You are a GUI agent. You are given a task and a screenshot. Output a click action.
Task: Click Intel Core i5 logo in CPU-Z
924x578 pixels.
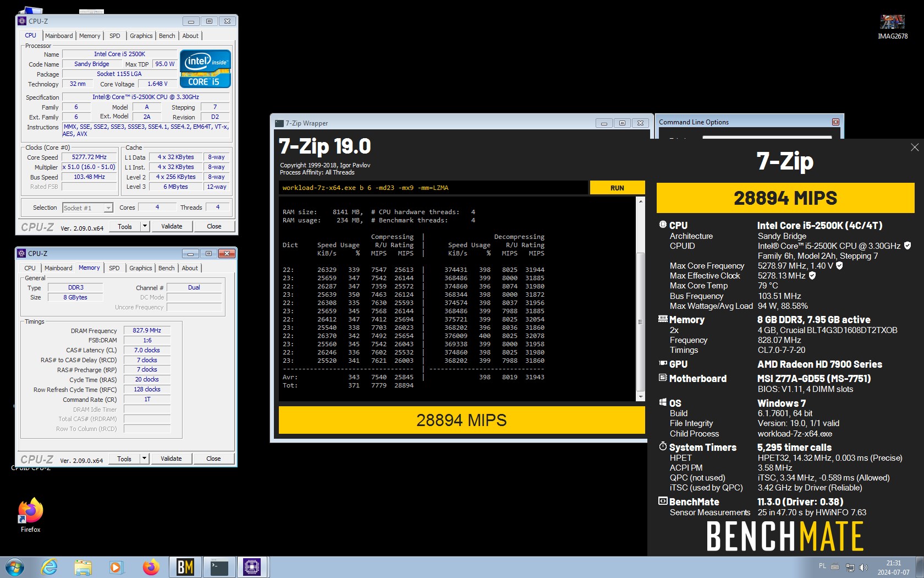point(205,69)
